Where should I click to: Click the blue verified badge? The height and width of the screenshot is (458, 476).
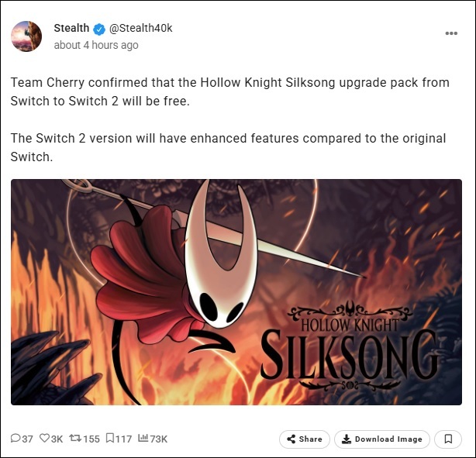pyautogui.click(x=99, y=29)
